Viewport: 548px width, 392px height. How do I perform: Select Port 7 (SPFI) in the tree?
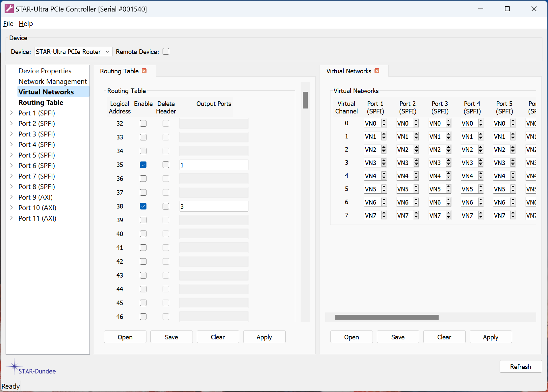pos(37,176)
